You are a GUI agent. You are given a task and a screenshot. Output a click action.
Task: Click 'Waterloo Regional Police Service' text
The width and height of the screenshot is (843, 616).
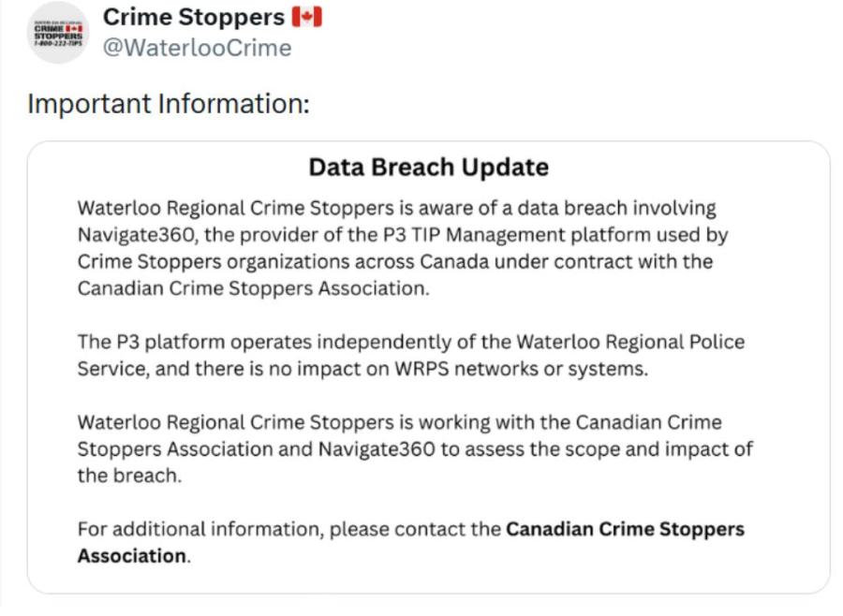pos(631,342)
